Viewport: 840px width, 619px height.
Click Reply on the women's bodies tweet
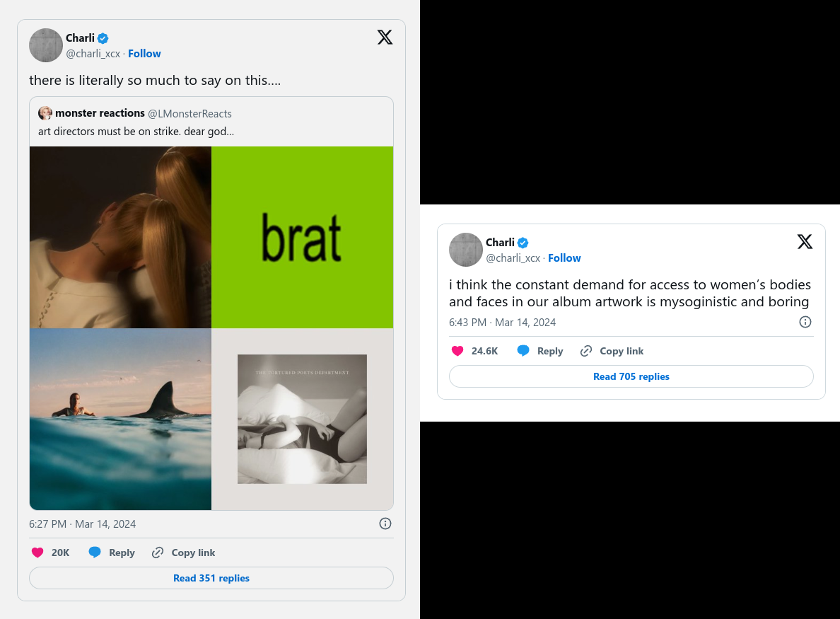(540, 351)
